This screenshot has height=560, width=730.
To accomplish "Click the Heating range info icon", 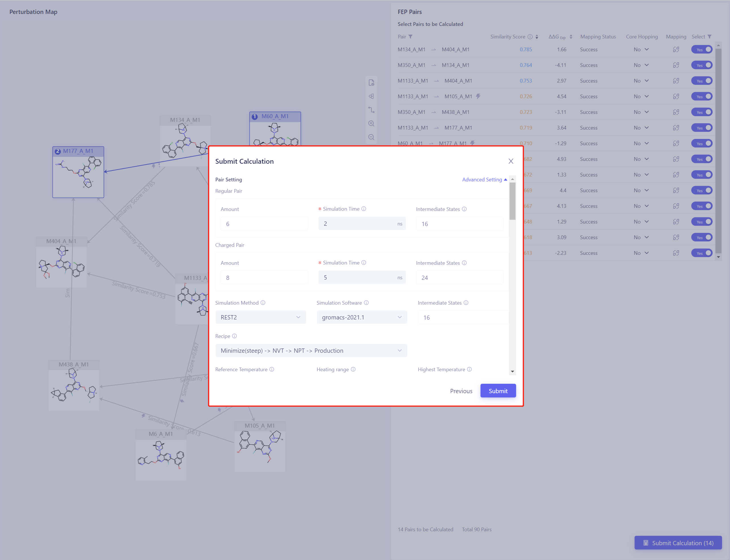I will tap(353, 369).
